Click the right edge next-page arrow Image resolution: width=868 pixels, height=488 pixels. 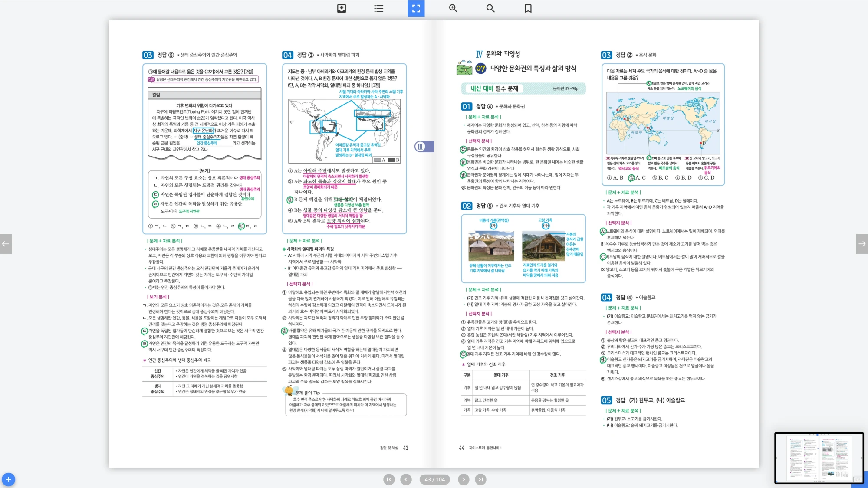pyautogui.click(x=862, y=244)
